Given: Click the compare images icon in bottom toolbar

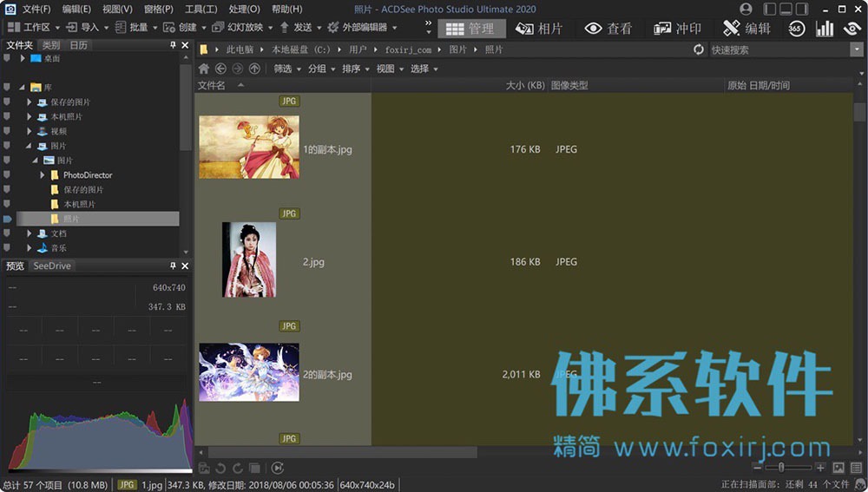Looking at the screenshot, I should point(254,469).
